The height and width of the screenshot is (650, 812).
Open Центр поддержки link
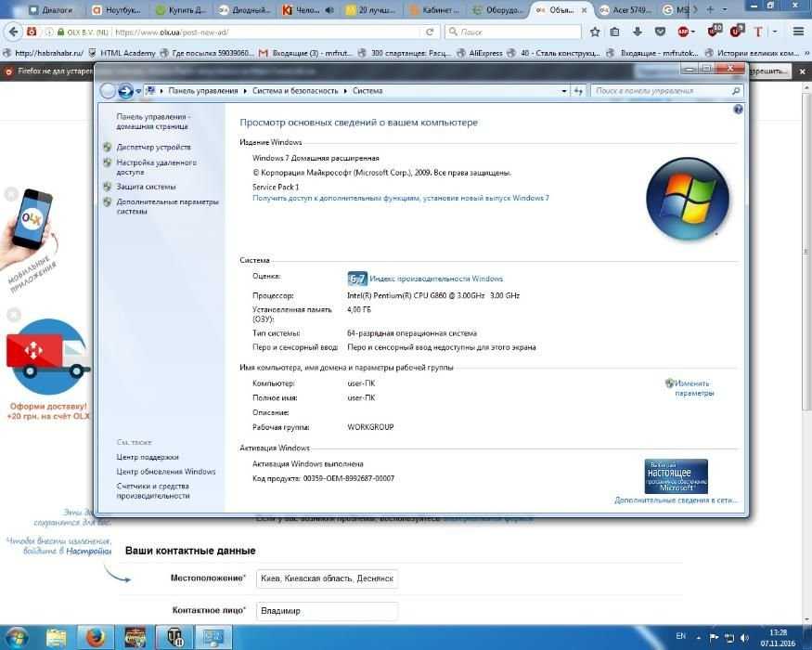click(148, 457)
